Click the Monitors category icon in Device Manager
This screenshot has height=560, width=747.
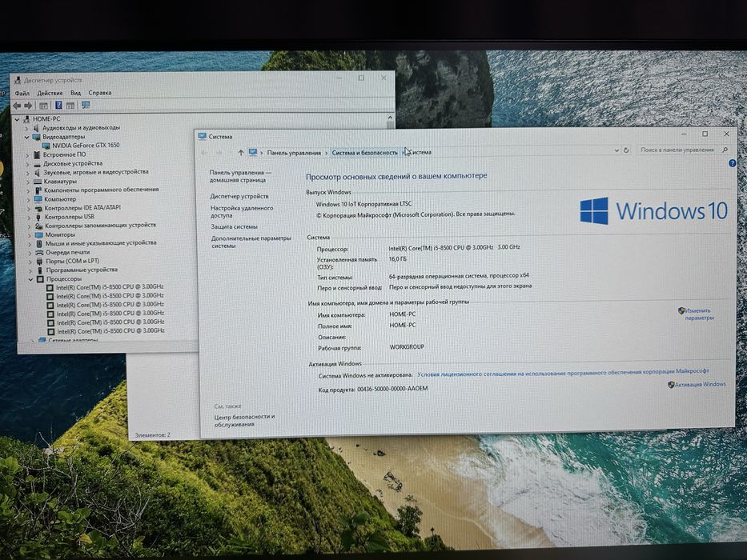pyautogui.click(x=38, y=234)
